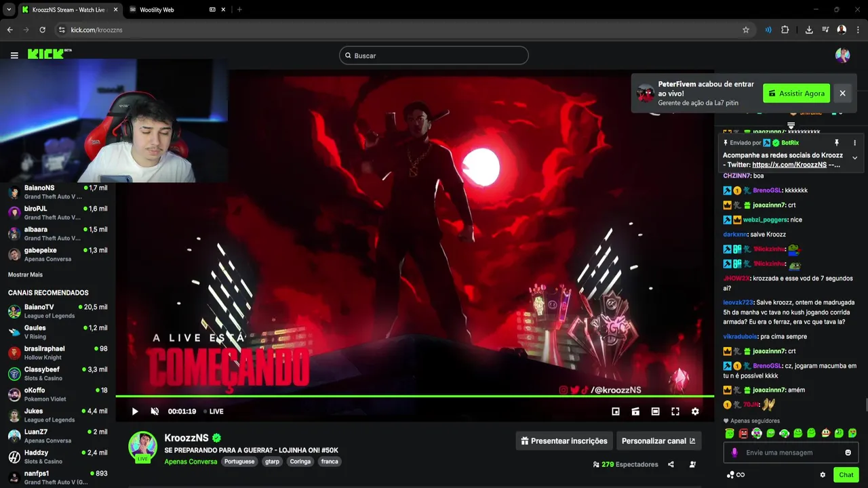Insert the red angry emote
This screenshot has width=868, height=488.
point(743,433)
